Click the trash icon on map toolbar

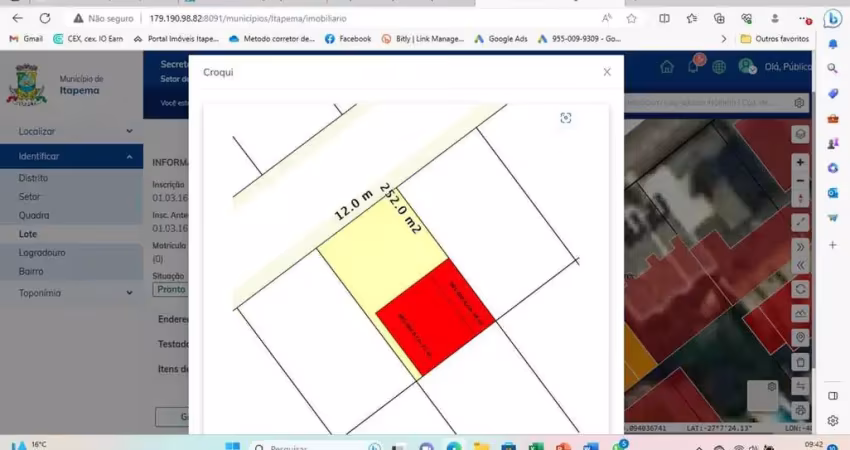[800, 362]
